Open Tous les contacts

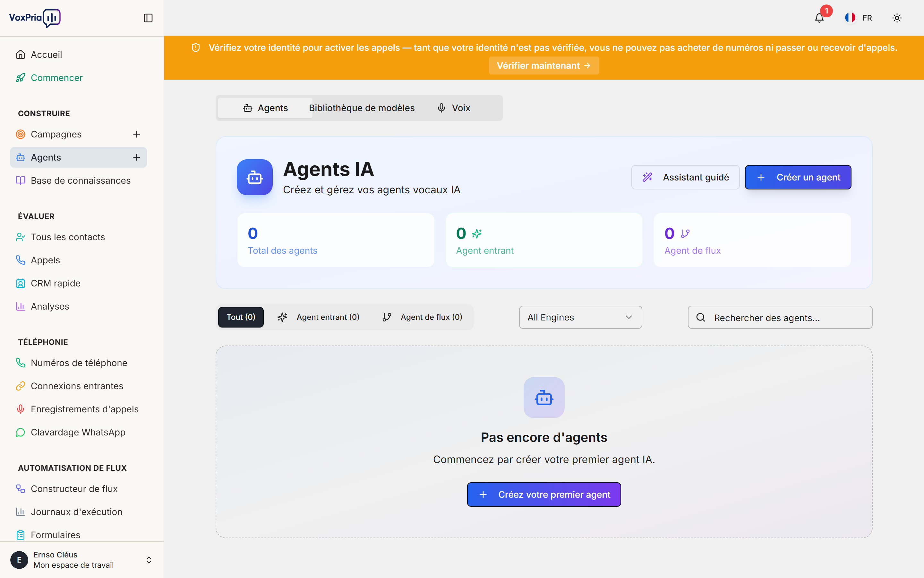tap(78, 237)
